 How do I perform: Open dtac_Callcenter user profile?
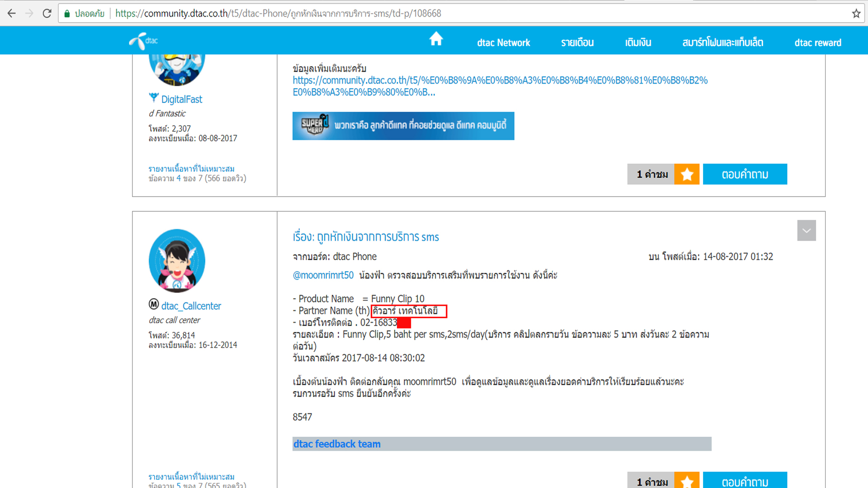(191, 306)
